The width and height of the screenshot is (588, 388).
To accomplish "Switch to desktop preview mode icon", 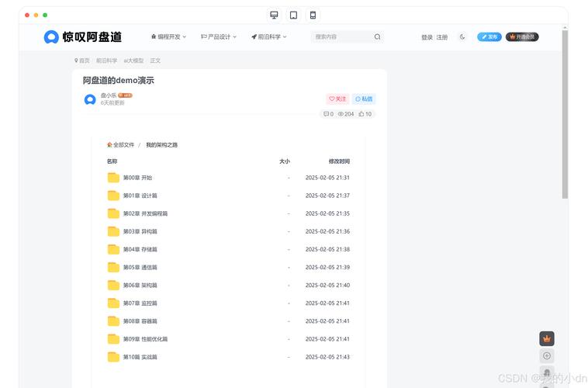I will click(274, 15).
